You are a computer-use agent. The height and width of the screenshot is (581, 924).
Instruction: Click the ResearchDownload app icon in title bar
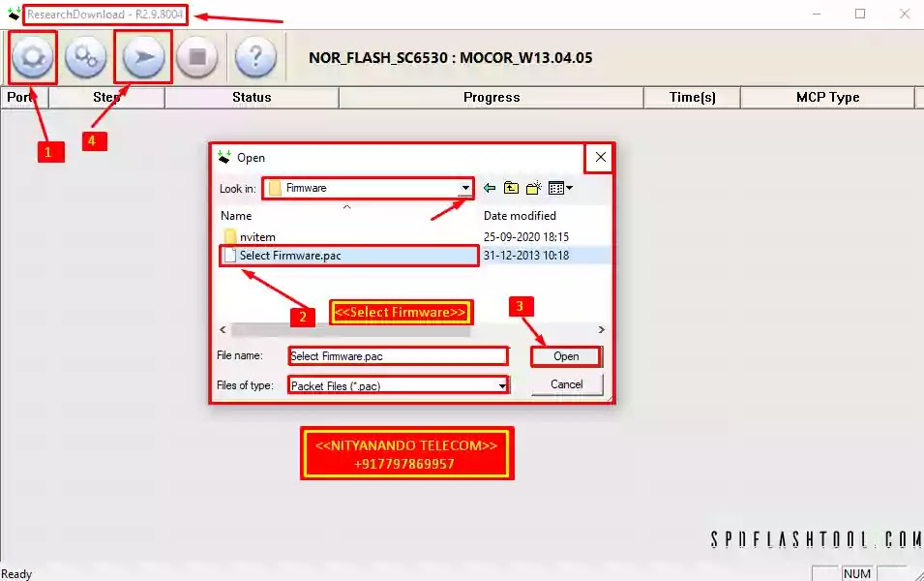(14, 14)
